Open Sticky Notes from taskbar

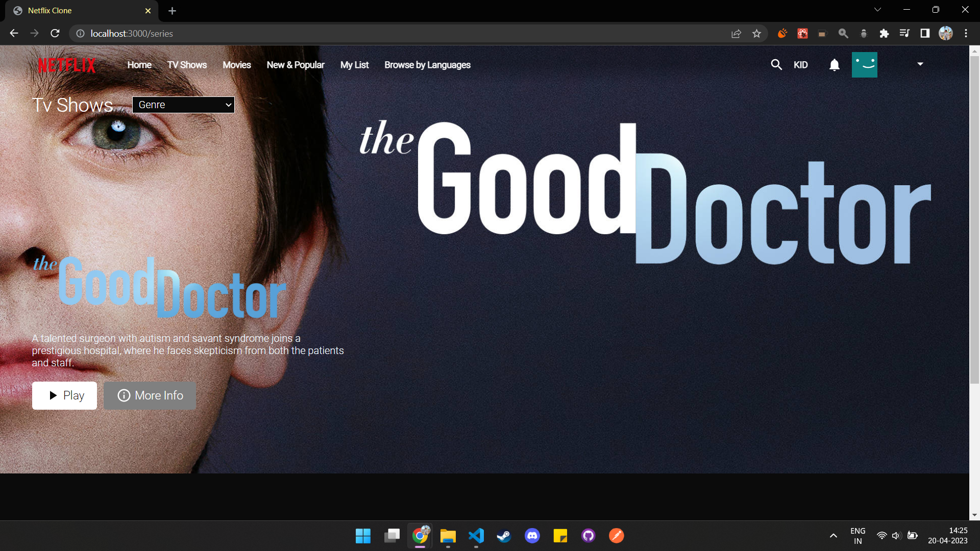point(560,536)
